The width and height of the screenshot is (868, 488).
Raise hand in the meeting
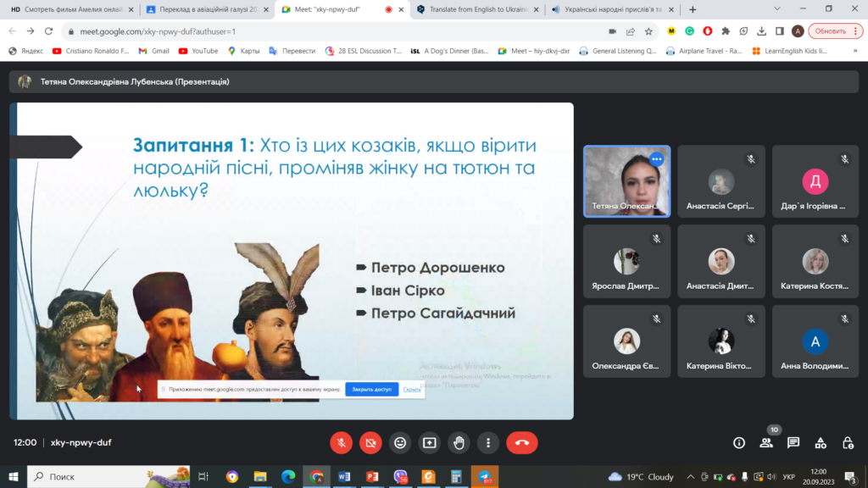459,442
